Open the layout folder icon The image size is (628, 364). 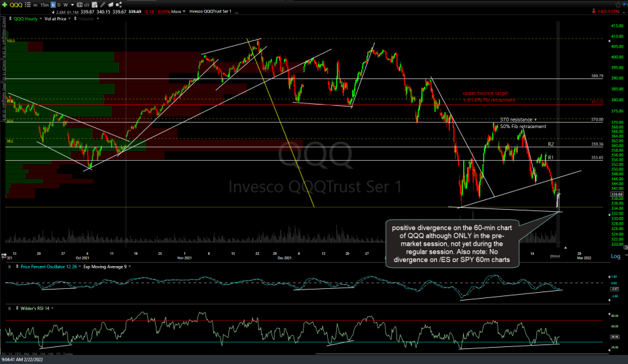(x=111, y=5)
